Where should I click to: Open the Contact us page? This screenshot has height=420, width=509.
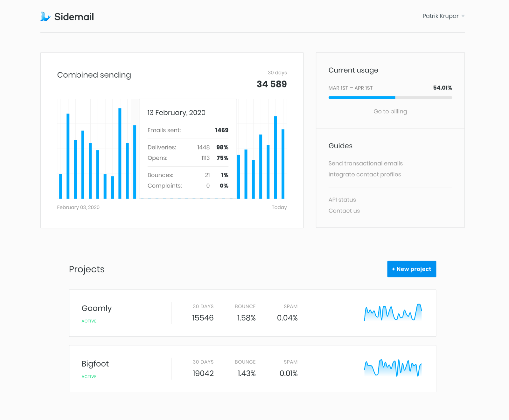pos(344,210)
